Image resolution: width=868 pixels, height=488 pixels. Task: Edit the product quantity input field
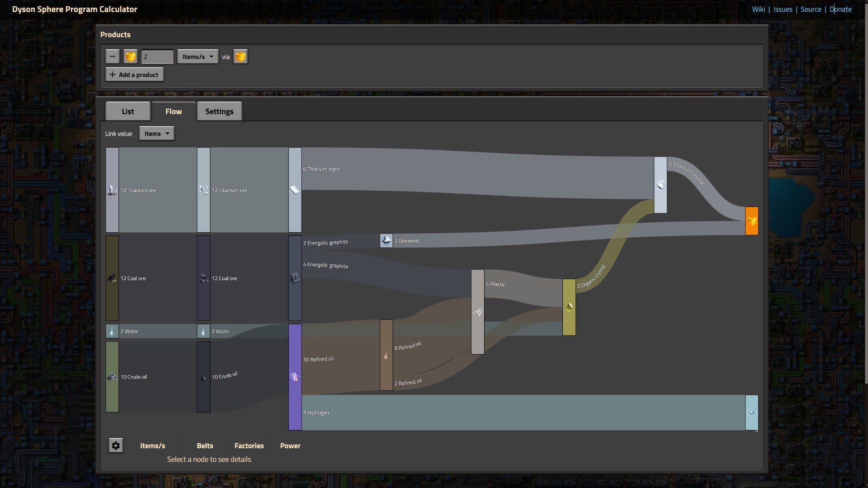(x=156, y=56)
